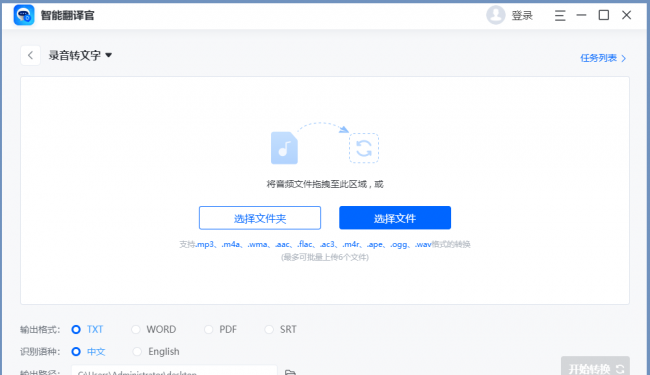The height and width of the screenshot is (375, 650).
Task: Select TXT output format
Action: tap(88, 329)
